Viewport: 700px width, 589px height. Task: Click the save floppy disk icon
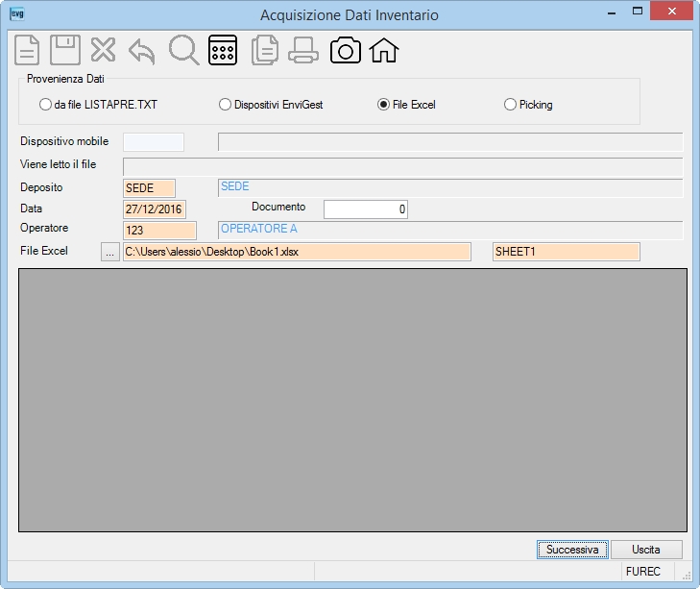tap(65, 50)
